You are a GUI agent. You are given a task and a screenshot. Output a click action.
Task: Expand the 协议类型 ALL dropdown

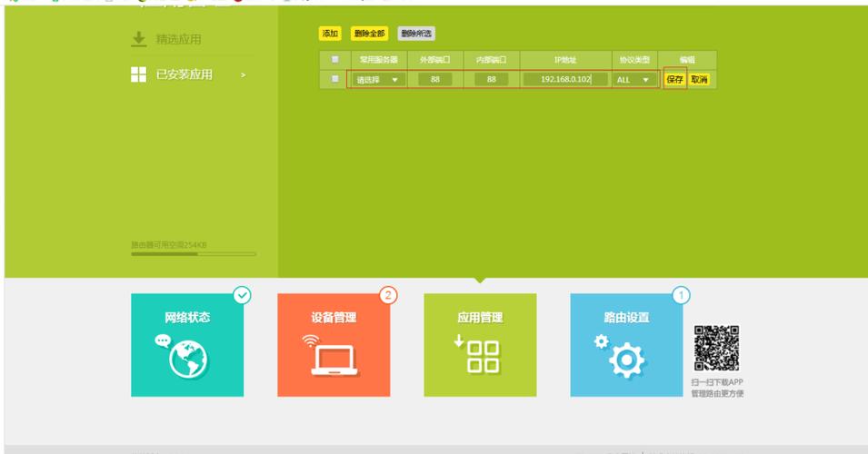tap(634, 80)
